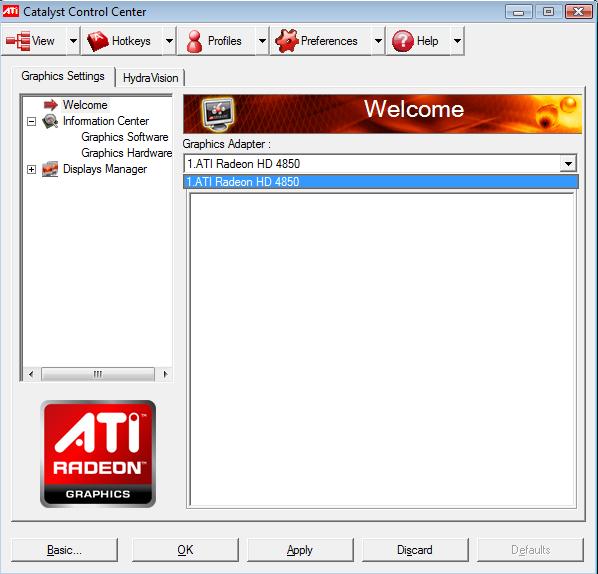Switch to the HydraVision tab
This screenshot has height=574, width=598.
(150, 78)
